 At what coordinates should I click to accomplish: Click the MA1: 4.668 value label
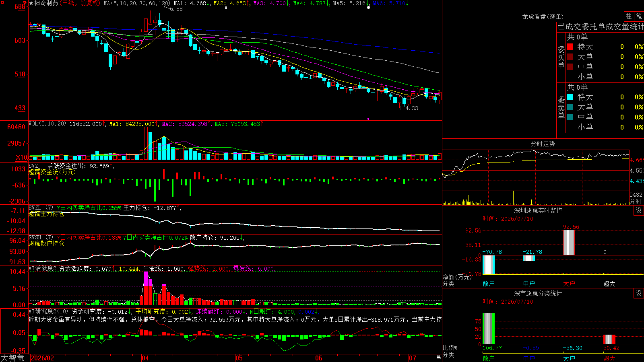pyautogui.click(x=191, y=3)
